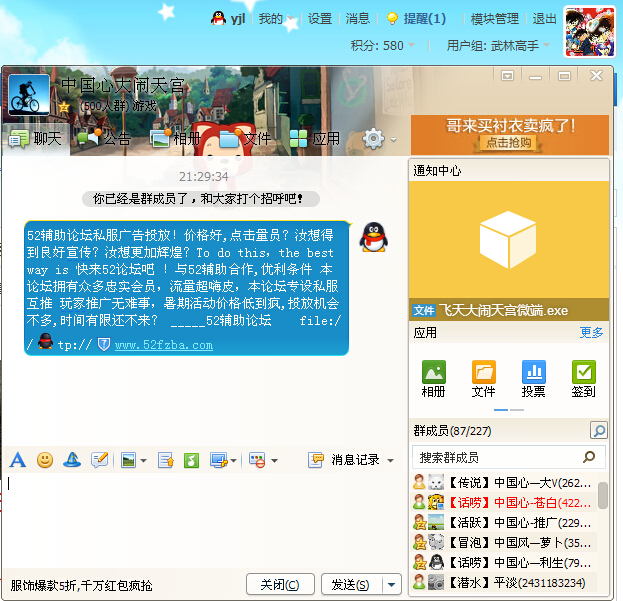Click the group settings gear icon
This screenshot has height=601, width=623.
click(x=373, y=139)
